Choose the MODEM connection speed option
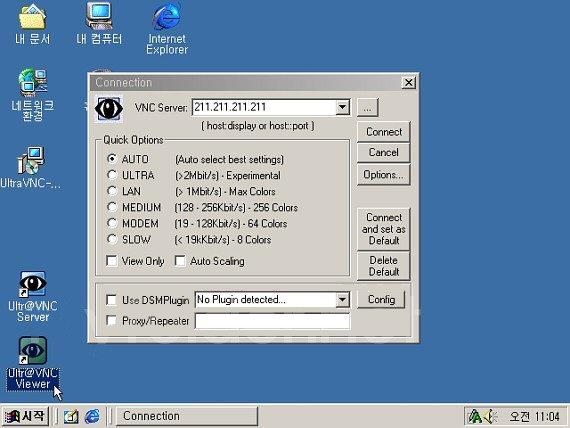Viewport: 570px width, 428px height. click(112, 223)
